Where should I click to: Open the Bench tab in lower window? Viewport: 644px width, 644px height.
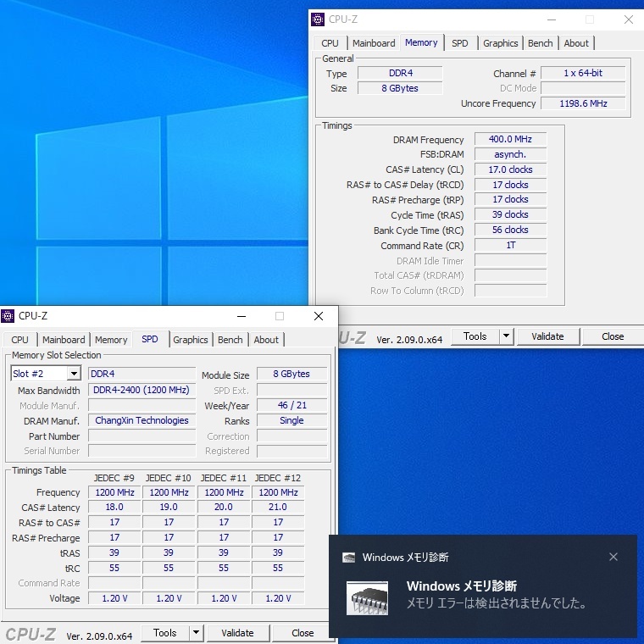coord(230,340)
